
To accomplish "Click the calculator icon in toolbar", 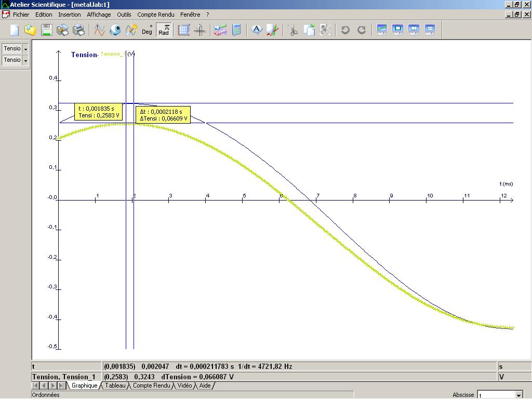I will coord(237,30).
